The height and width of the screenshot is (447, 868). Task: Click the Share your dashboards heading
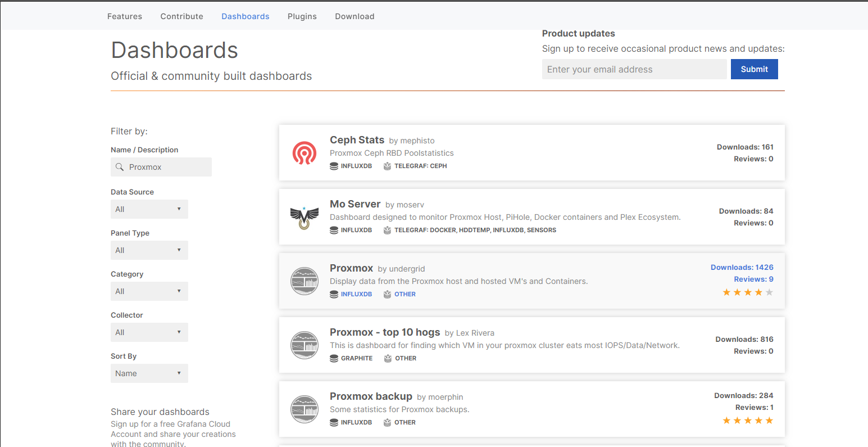[160, 412]
